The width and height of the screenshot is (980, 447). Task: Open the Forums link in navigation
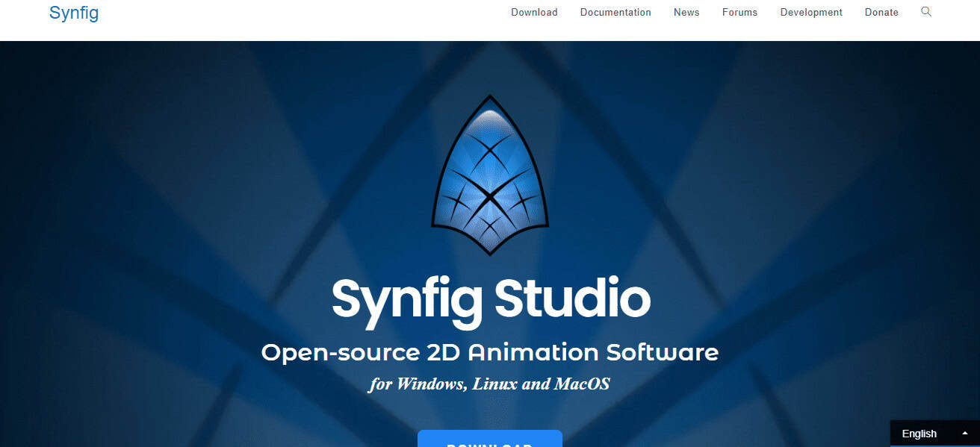pyautogui.click(x=739, y=12)
